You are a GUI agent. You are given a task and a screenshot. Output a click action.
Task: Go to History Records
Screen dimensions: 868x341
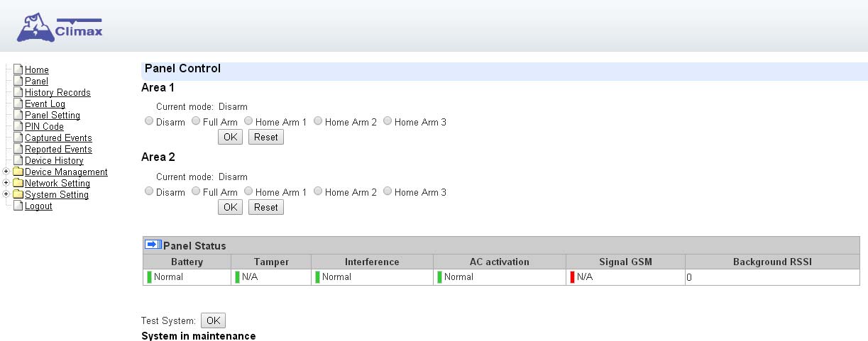57,93
